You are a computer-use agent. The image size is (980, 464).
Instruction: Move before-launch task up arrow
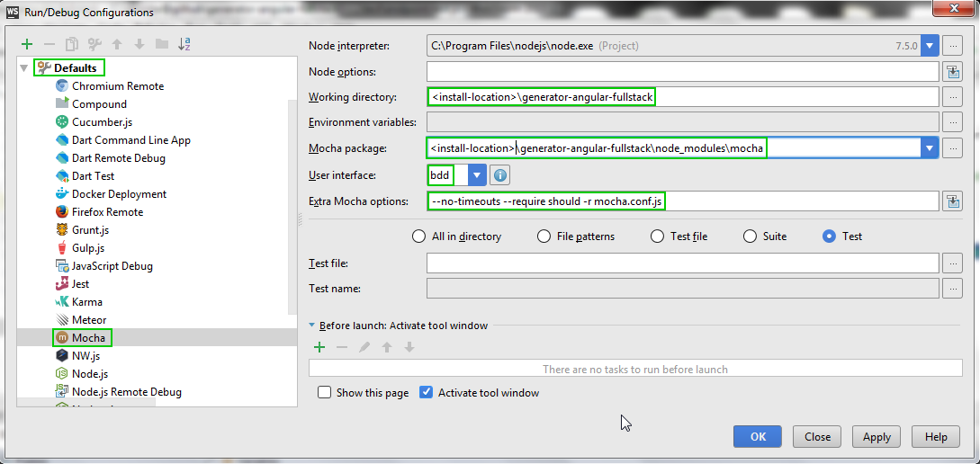[387, 347]
